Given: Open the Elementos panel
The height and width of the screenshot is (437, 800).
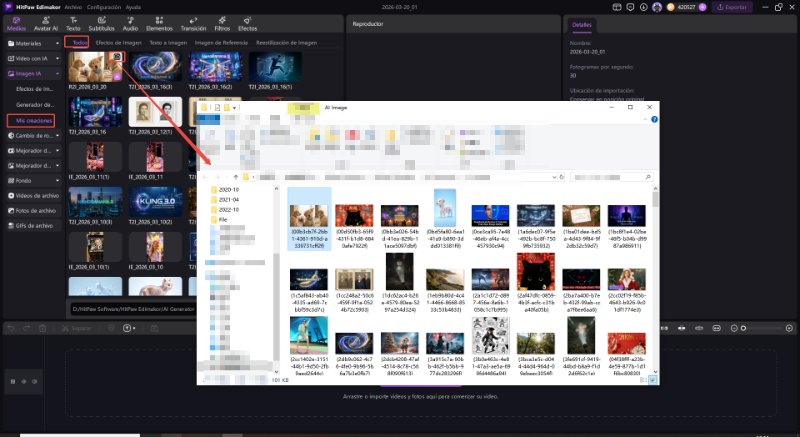Looking at the screenshot, I should [160, 24].
